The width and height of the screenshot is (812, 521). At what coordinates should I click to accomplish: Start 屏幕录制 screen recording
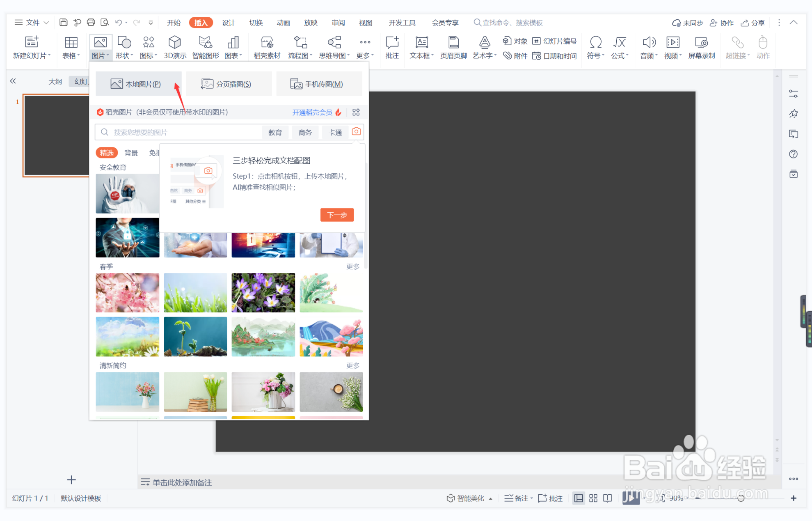(x=701, y=46)
